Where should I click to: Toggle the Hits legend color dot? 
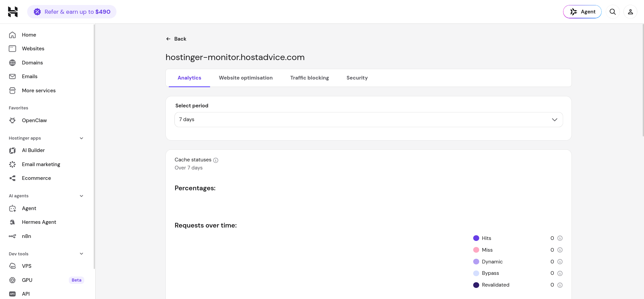(476, 238)
